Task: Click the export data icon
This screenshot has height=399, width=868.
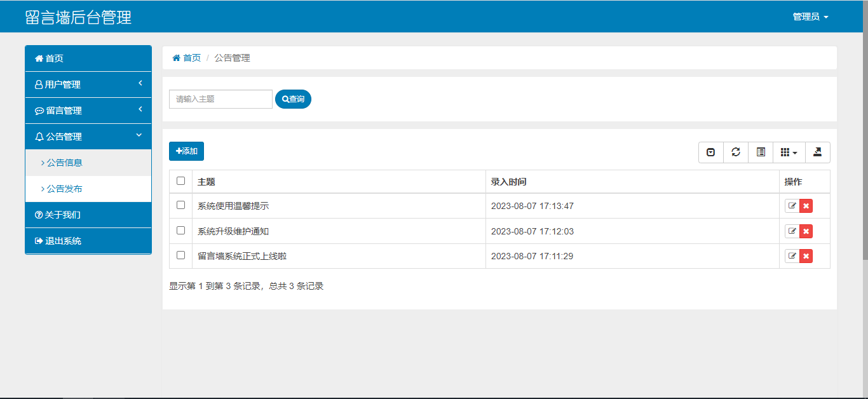Action: [x=817, y=152]
